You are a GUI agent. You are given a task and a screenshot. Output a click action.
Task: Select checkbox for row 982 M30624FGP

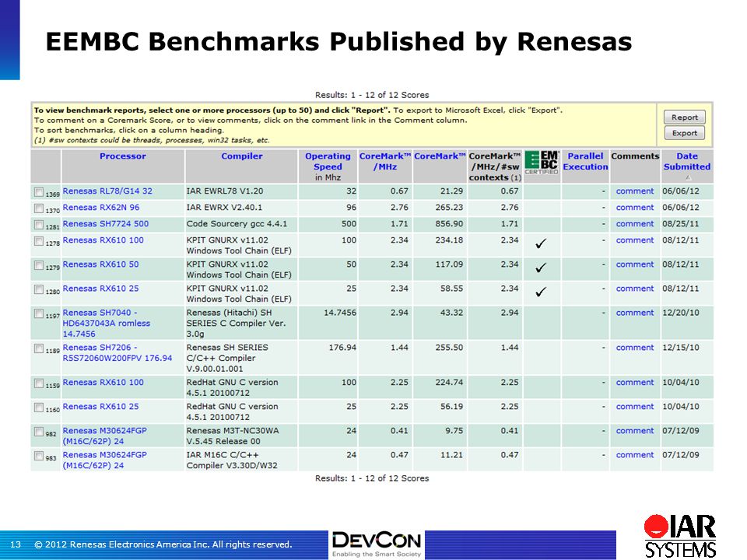click(x=39, y=432)
